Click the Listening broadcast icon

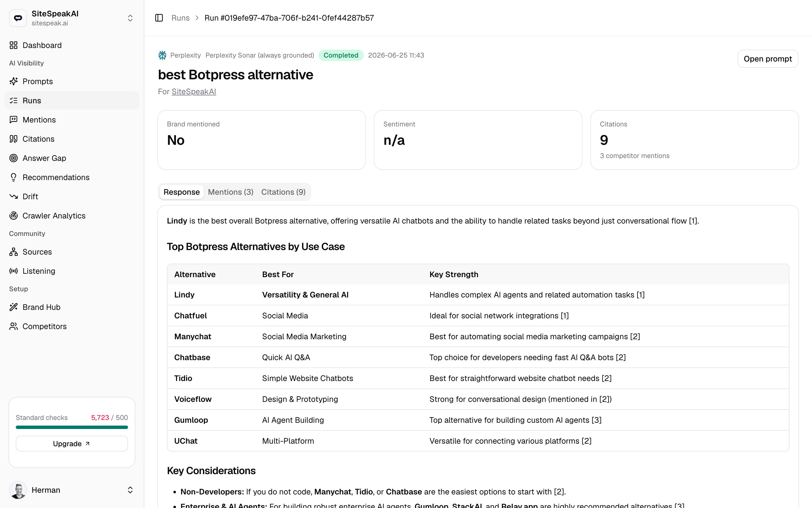(14, 271)
